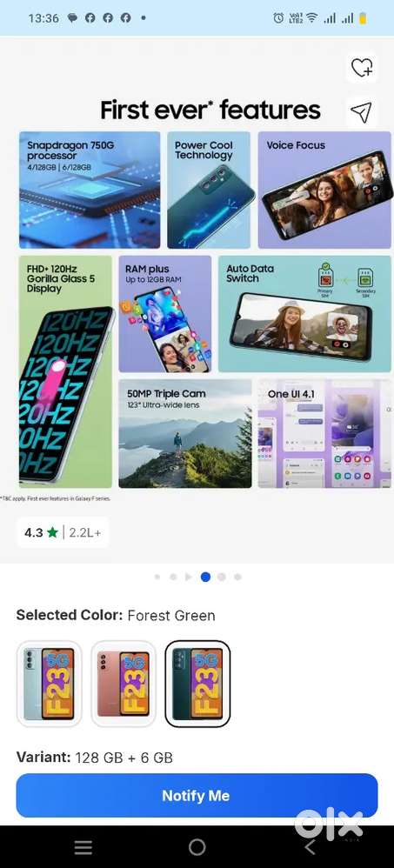Go to the first carousel image dot
The image size is (394, 868).
[x=157, y=577]
